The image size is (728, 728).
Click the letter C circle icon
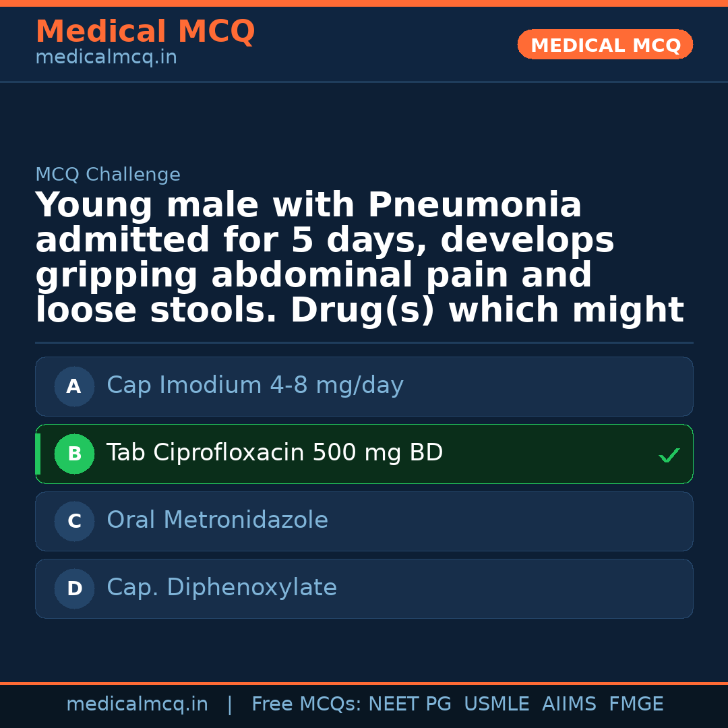point(74,522)
